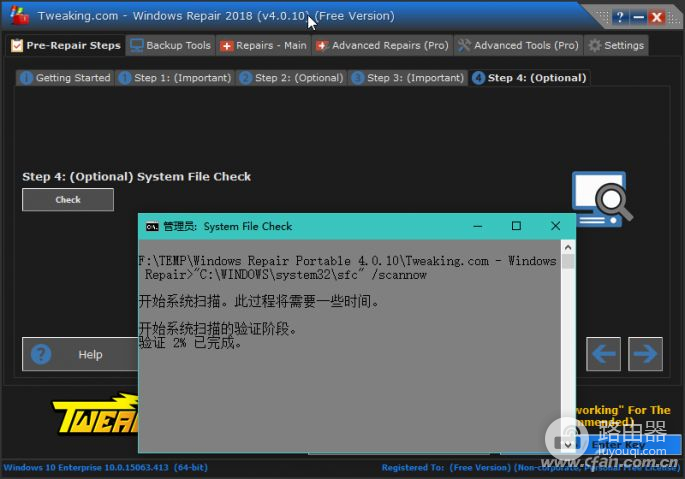Click the Check button for System File Check
The height and width of the screenshot is (479, 685).
(68, 200)
